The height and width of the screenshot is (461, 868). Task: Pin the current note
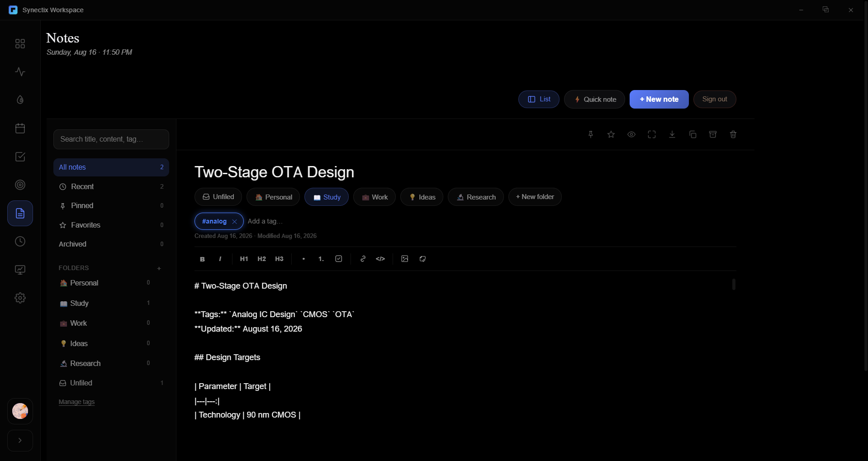coord(591,134)
